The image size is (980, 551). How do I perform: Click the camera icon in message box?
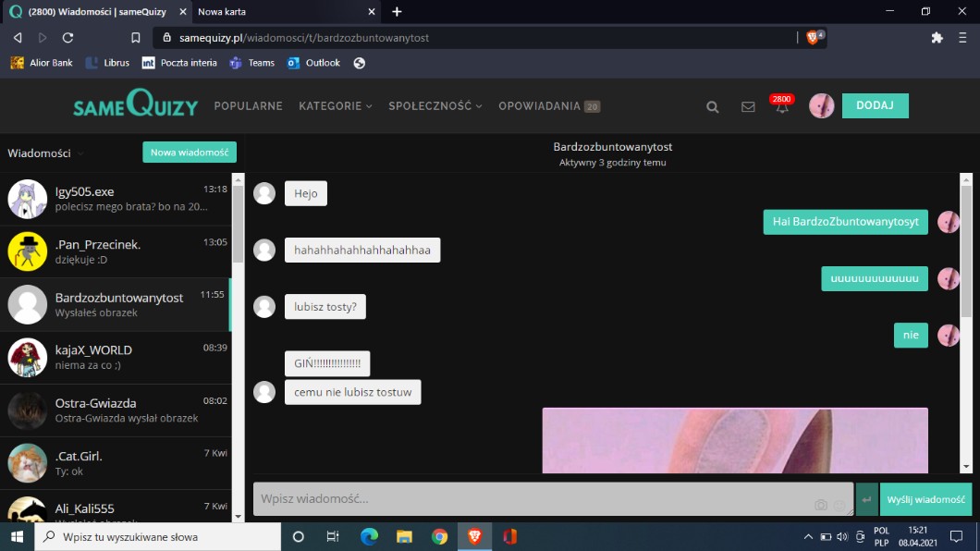coord(820,505)
